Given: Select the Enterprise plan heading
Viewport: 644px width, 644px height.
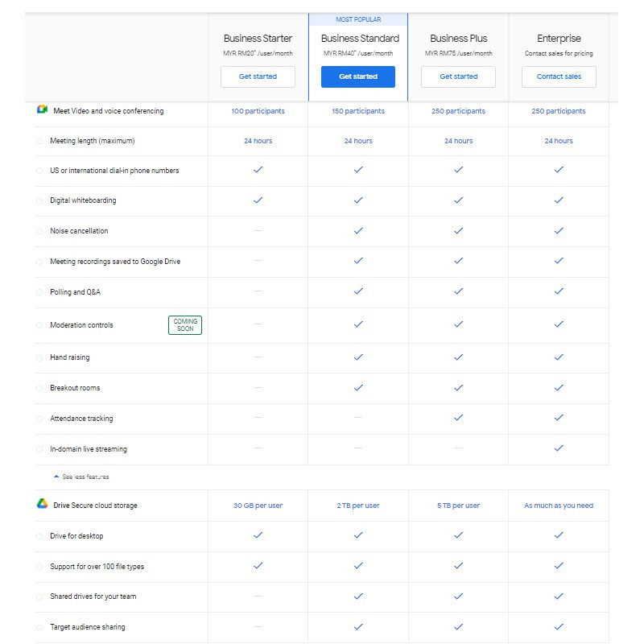Looking at the screenshot, I should (x=559, y=39).
